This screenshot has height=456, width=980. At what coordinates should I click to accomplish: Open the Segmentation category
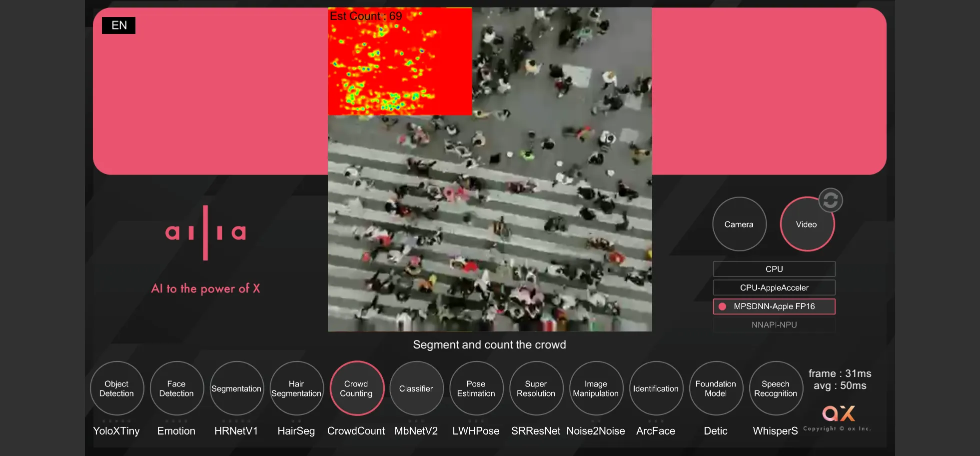click(x=236, y=388)
